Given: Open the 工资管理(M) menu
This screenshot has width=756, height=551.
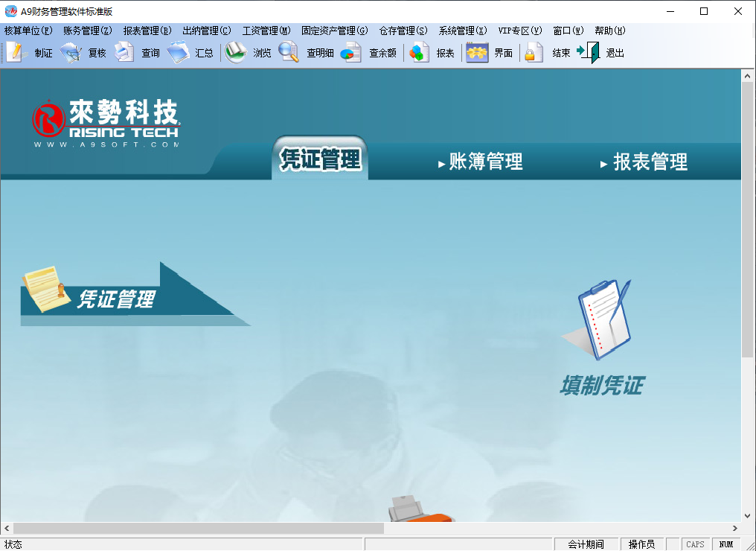Looking at the screenshot, I should pos(266,31).
